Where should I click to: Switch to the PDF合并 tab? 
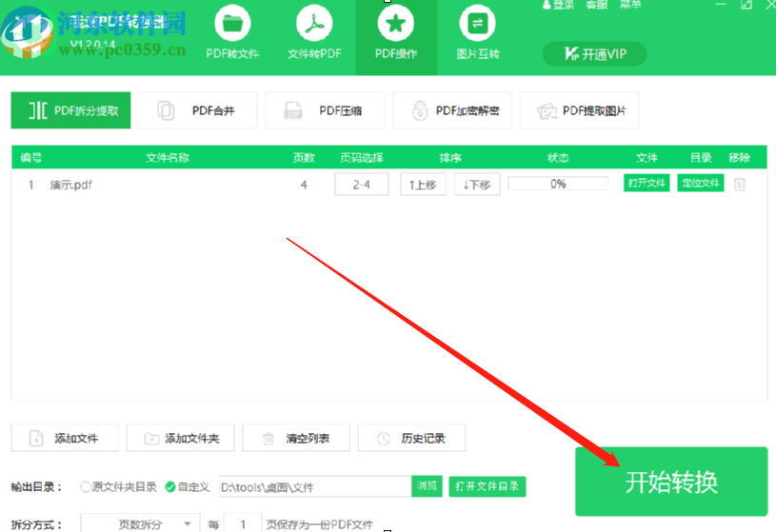(x=198, y=110)
